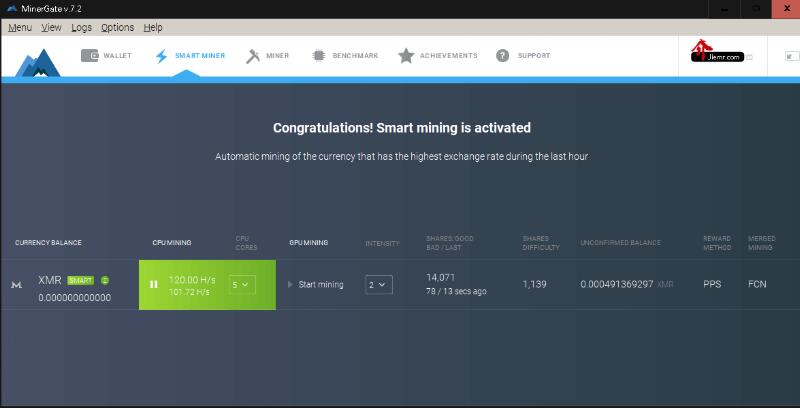The width and height of the screenshot is (800, 408).
Task: Click the UNCONFIRMED BALANCE column header
Action: [620, 243]
